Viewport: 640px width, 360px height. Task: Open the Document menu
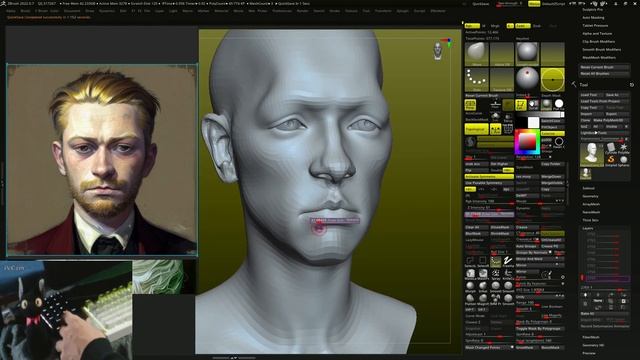[72, 11]
